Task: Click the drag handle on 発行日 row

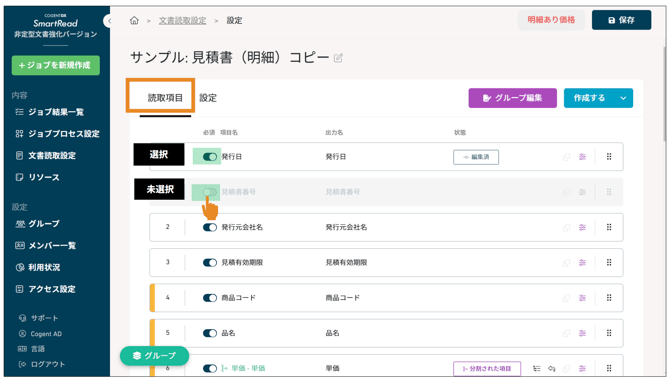Action: pos(609,157)
